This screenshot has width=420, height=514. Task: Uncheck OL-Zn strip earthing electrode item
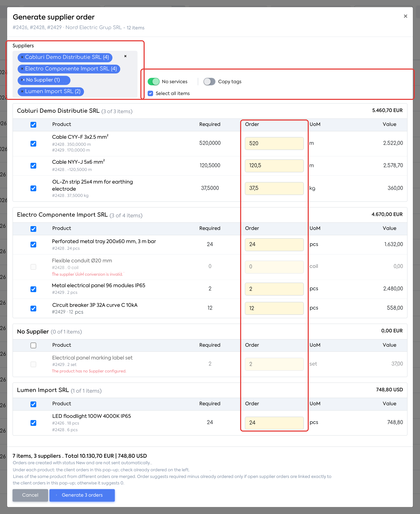(33, 188)
